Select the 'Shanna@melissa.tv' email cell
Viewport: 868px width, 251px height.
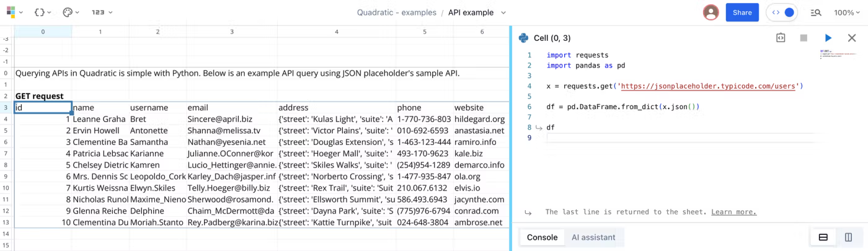click(x=232, y=131)
